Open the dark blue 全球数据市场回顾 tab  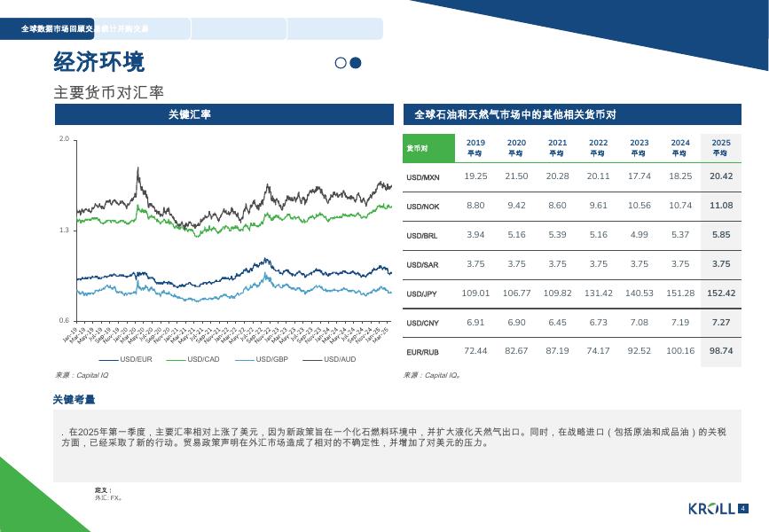(47, 29)
